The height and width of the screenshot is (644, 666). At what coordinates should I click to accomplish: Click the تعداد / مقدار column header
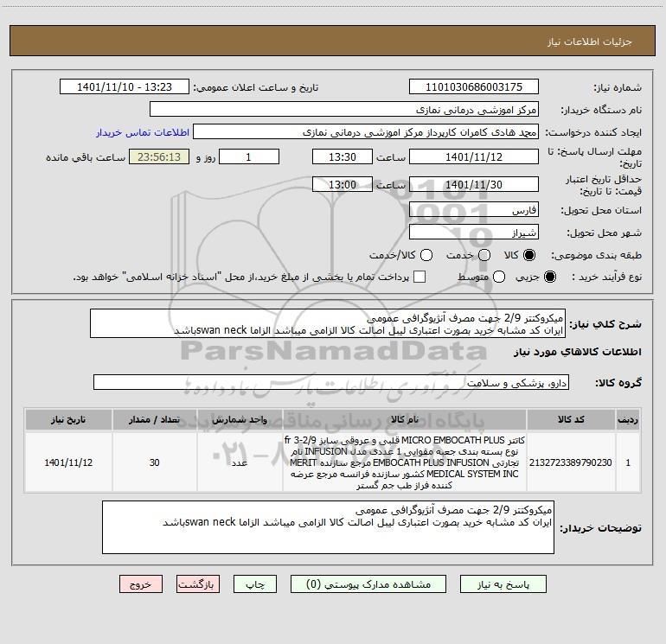pos(154,419)
